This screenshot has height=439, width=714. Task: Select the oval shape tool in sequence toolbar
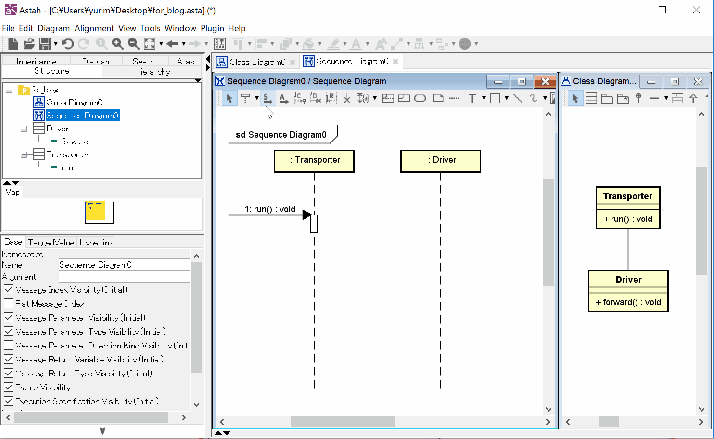tap(421, 98)
